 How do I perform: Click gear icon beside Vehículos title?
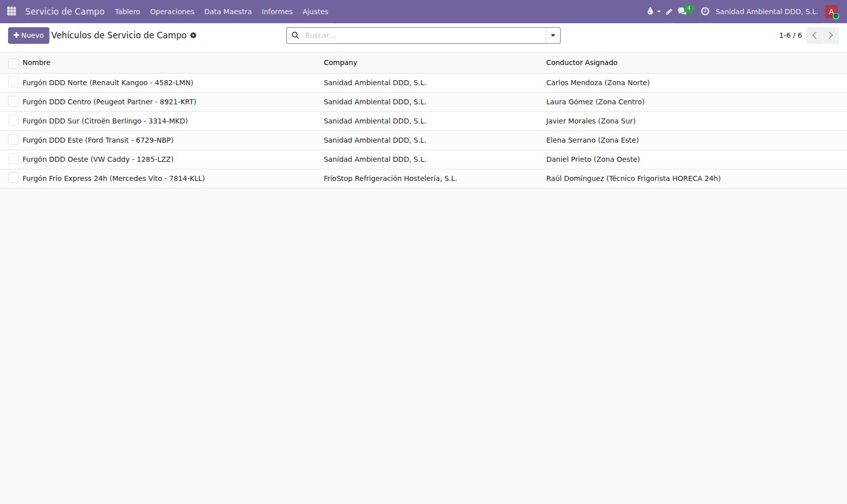pos(193,35)
